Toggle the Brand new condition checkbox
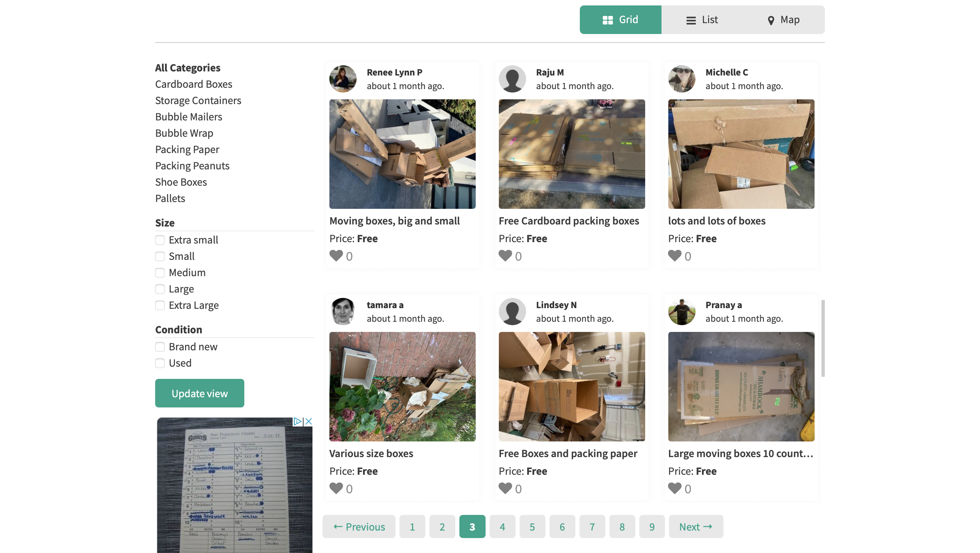The height and width of the screenshot is (553, 980). point(160,347)
